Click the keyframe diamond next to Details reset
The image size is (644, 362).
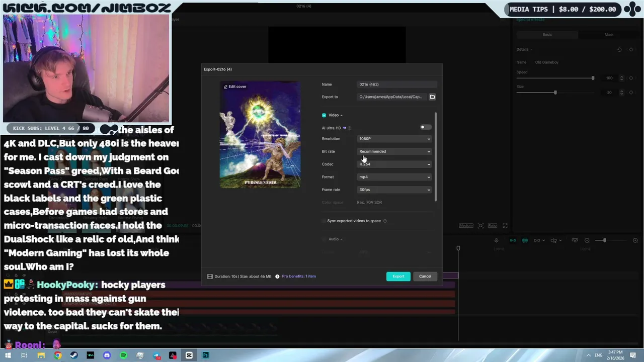[631, 49]
